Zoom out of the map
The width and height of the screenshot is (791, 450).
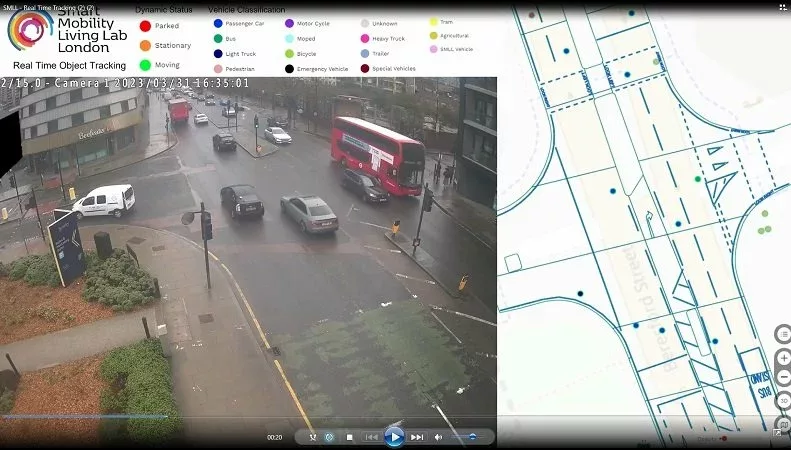click(x=784, y=377)
